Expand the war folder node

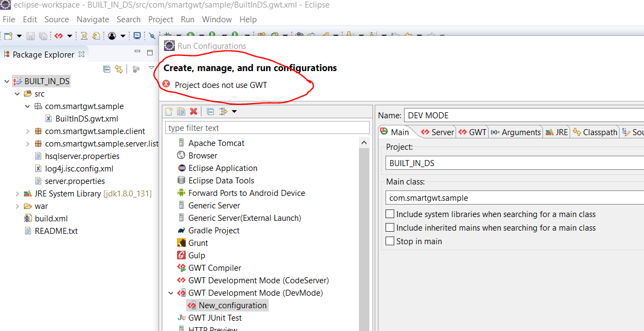click(17, 206)
